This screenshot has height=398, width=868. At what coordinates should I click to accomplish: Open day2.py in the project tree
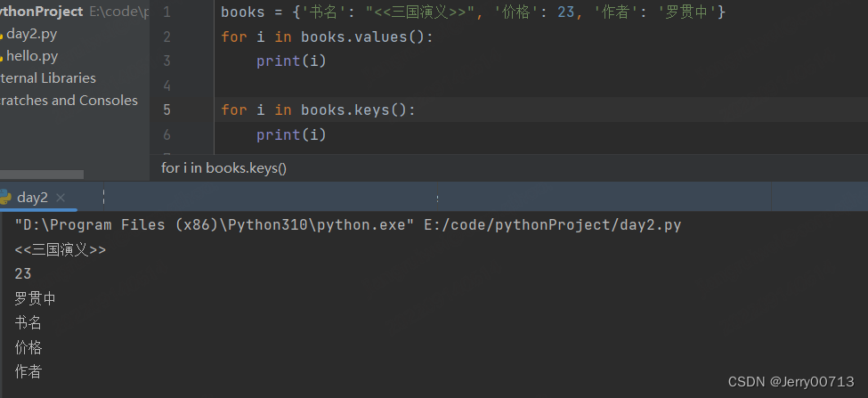(x=31, y=35)
